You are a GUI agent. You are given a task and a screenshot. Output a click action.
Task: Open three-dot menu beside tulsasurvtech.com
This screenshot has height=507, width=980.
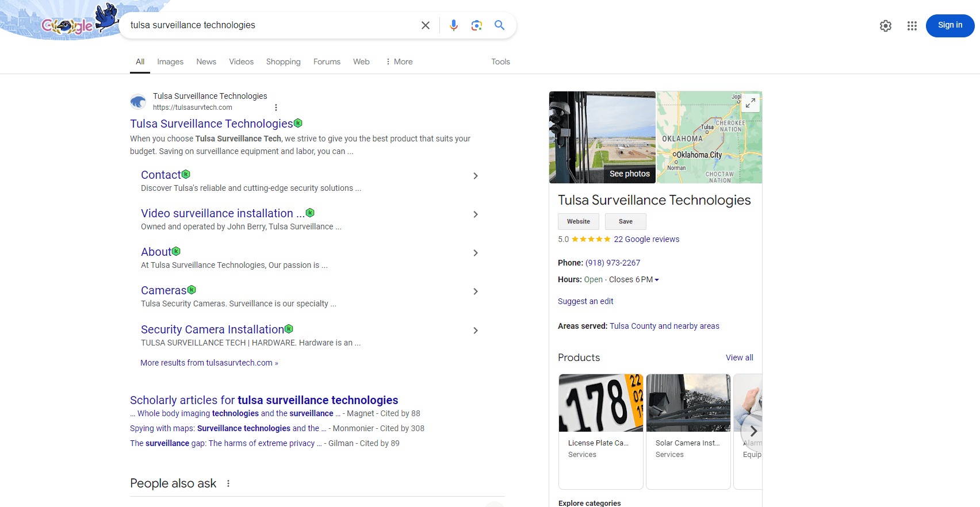[x=276, y=107]
